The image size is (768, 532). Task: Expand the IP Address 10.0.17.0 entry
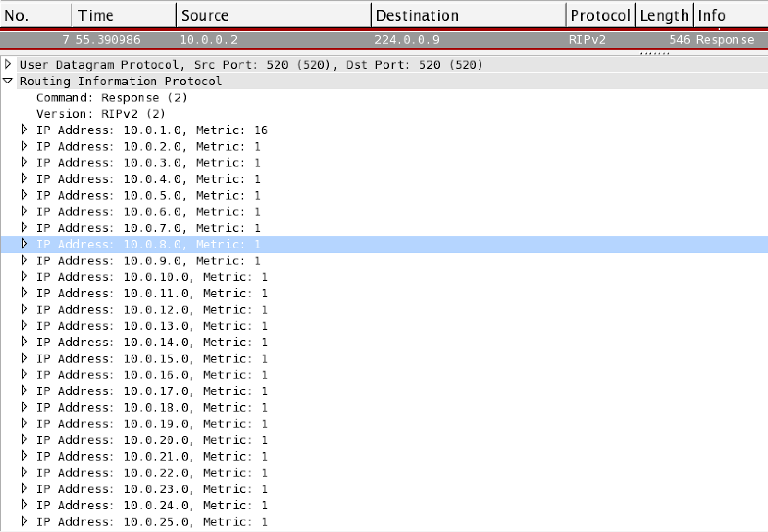24,391
